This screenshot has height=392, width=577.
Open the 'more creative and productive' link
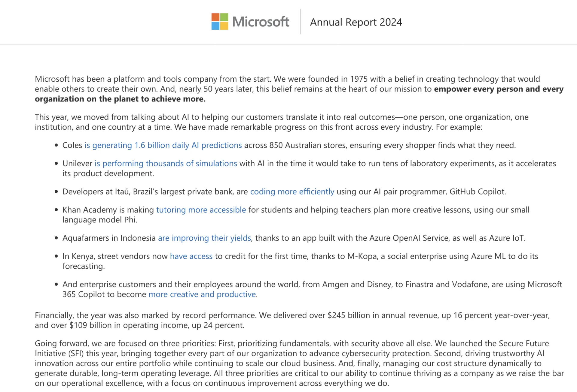tap(202, 294)
